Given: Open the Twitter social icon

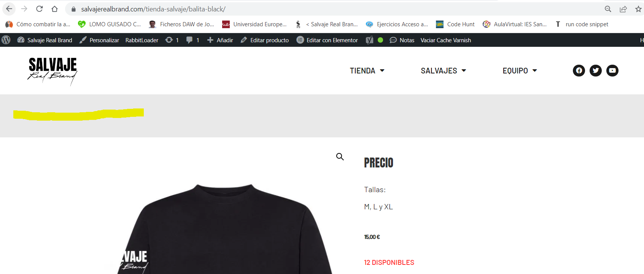Looking at the screenshot, I should [595, 70].
